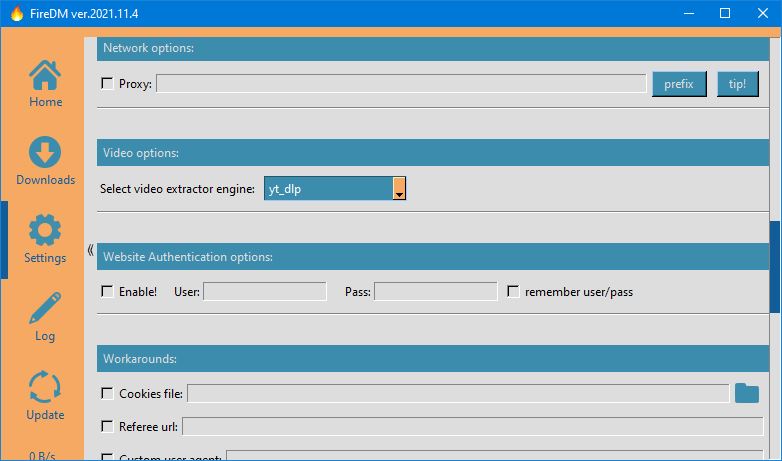Toggle remember user/pass option
The height and width of the screenshot is (461, 782).
tap(513, 291)
